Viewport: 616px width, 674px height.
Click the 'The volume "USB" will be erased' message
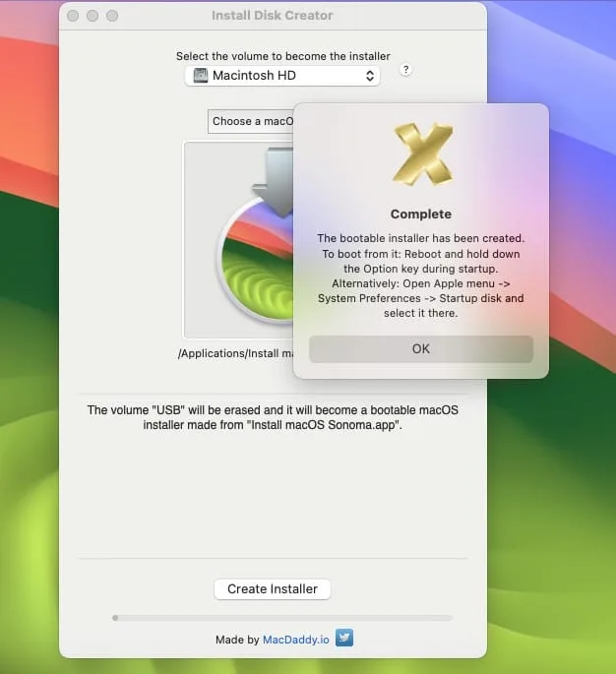tap(273, 417)
